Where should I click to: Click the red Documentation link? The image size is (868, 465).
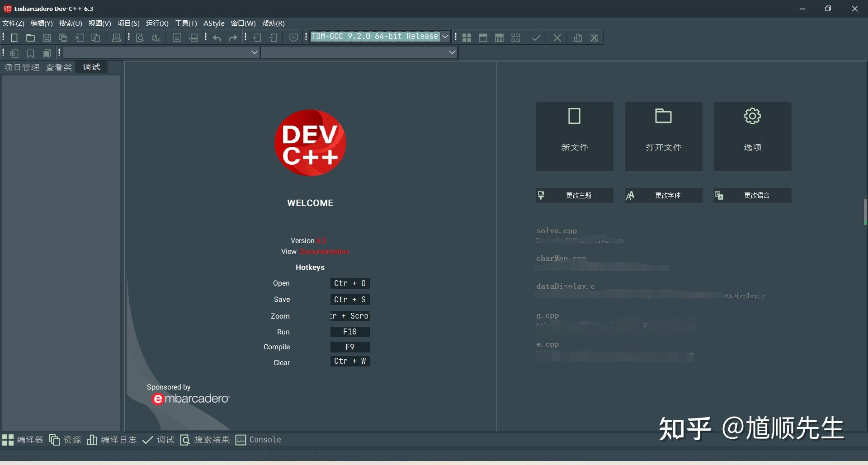coord(325,252)
